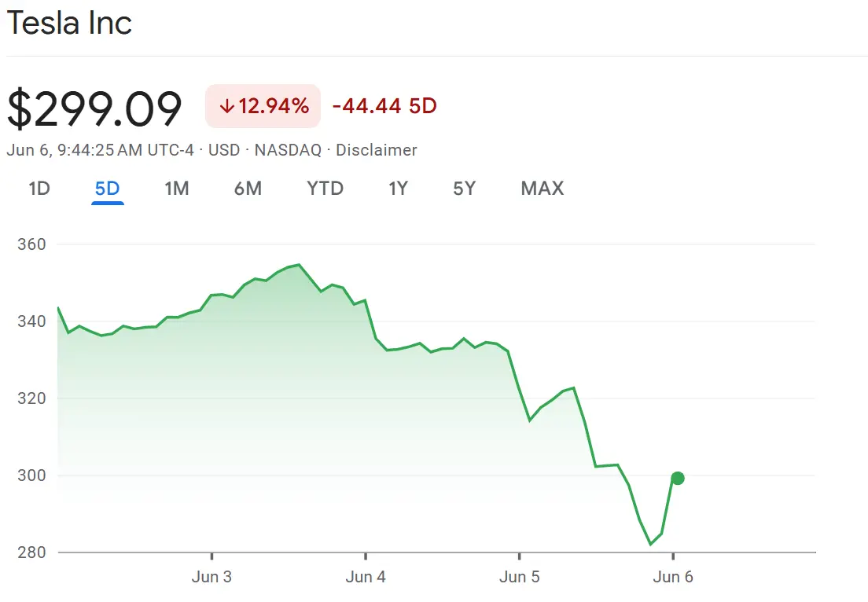Click the Jun 5 date marker

pos(519,577)
